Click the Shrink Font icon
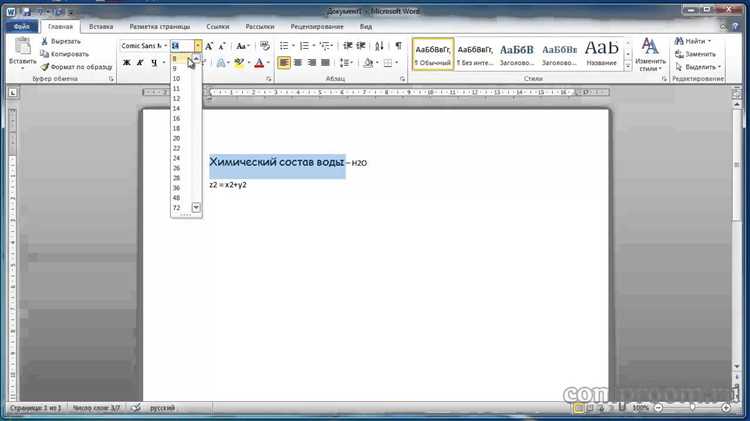Screen dimensions: 750x421 221,46
